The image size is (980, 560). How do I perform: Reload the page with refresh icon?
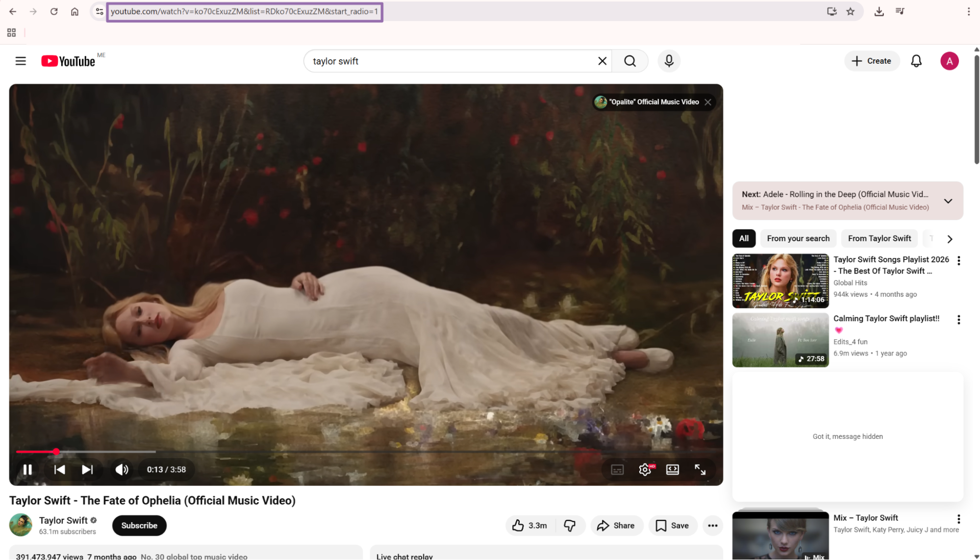click(54, 11)
